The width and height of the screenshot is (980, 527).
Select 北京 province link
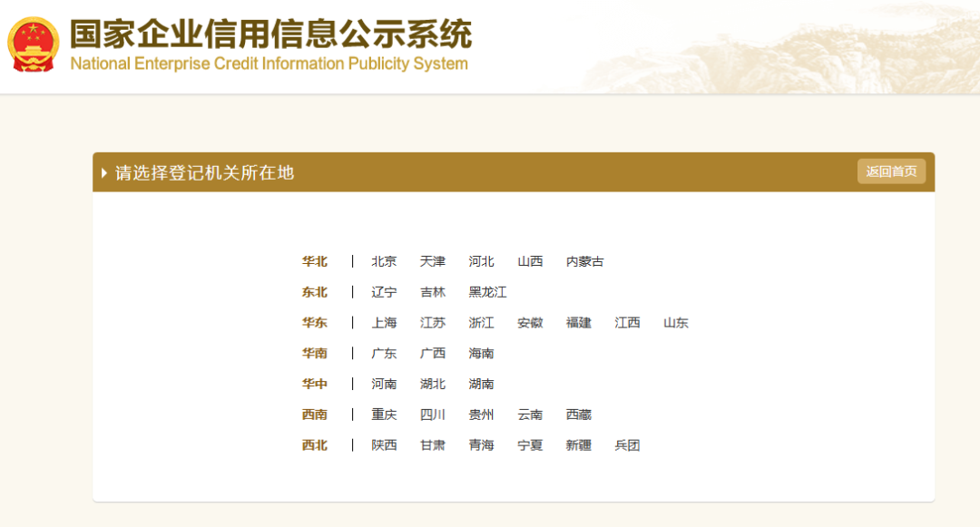384,261
